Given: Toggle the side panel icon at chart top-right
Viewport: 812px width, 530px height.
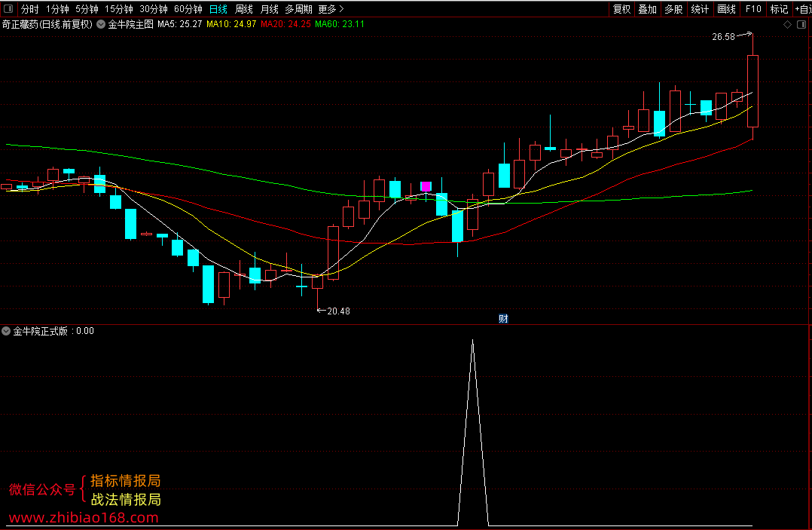Looking at the screenshot, I should click(801, 24).
